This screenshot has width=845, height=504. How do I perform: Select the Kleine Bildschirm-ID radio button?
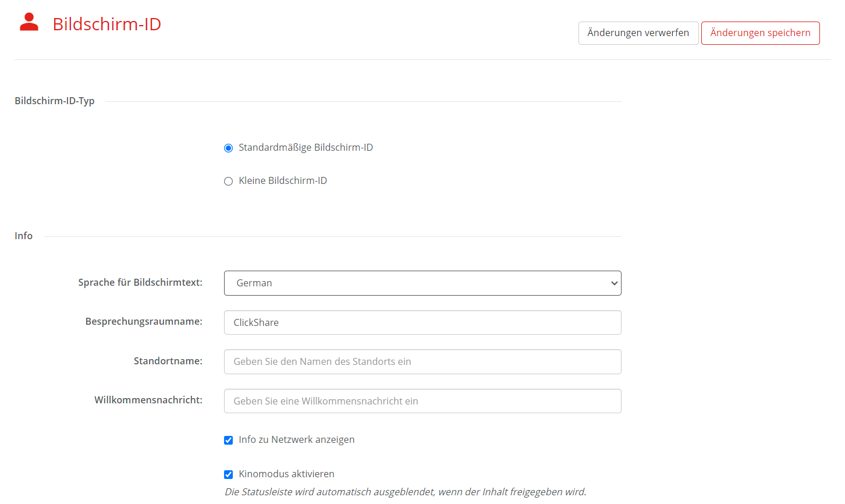point(229,182)
